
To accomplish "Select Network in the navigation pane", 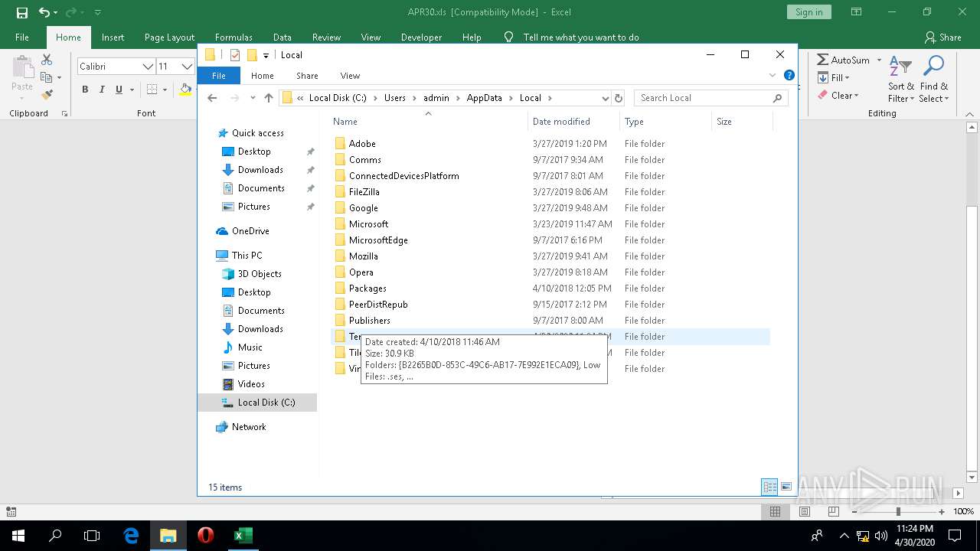I will [x=249, y=427].
